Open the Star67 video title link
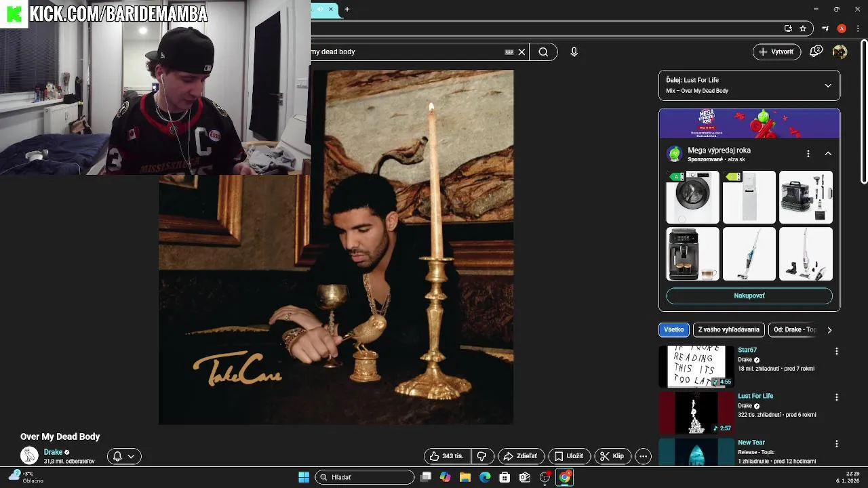868x488 pixels. [747, 350]
